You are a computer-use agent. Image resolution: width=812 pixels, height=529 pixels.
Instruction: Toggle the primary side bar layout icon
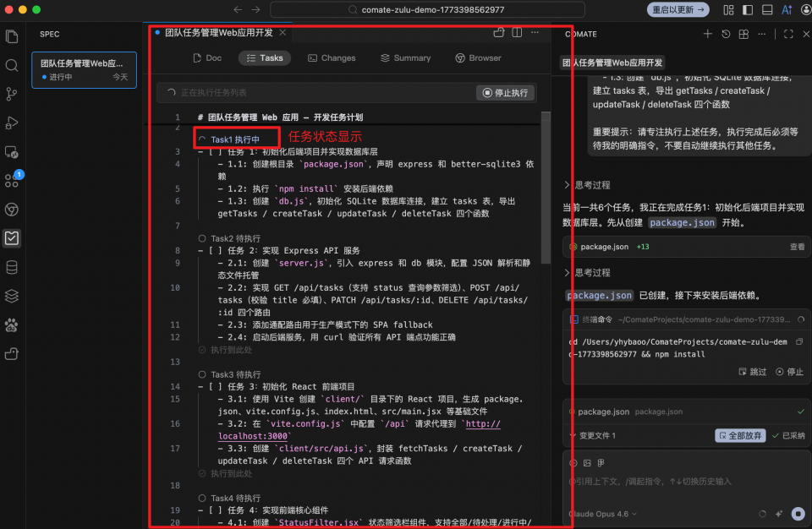(748, 9)
